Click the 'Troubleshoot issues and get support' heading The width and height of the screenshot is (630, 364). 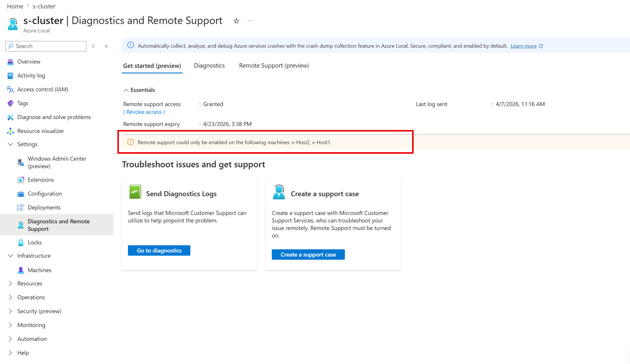tap(193, 164)
